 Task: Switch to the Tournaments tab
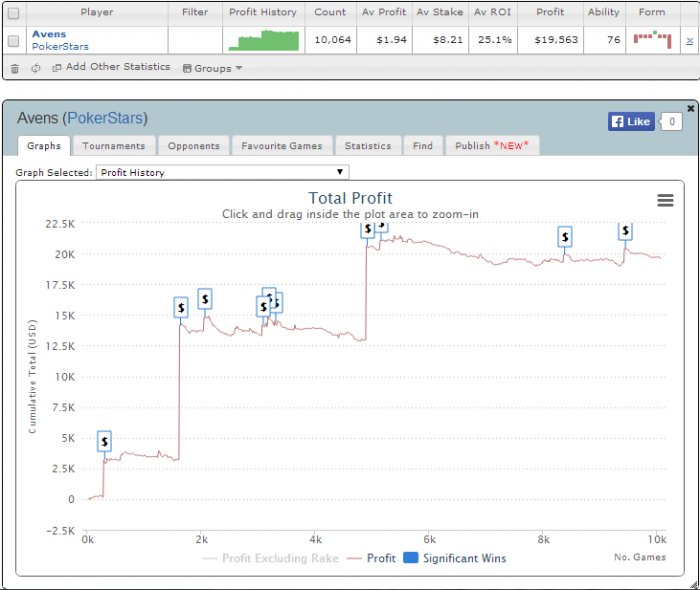(x=113, y=146)
